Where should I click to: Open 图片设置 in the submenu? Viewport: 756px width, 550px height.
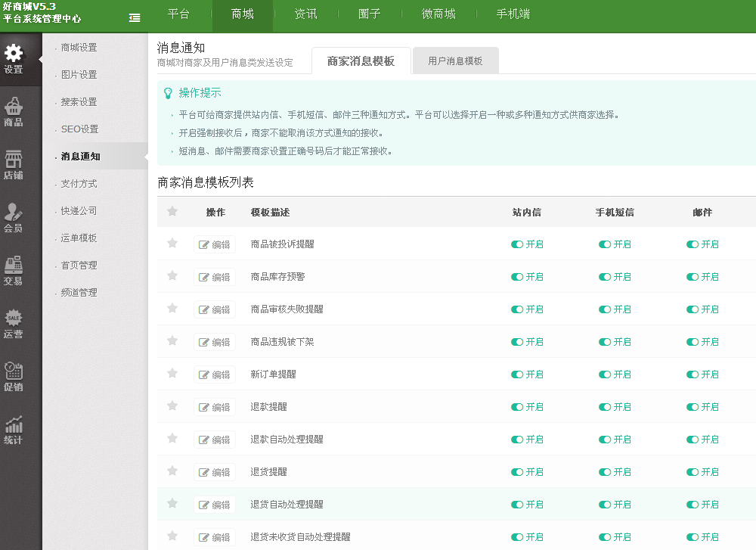(x=79, y=74)
